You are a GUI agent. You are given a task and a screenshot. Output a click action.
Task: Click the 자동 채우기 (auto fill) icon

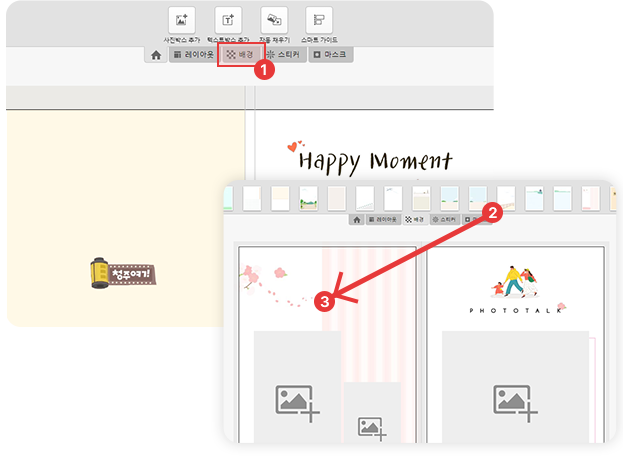pyautogui.click(x=273, y=20)
